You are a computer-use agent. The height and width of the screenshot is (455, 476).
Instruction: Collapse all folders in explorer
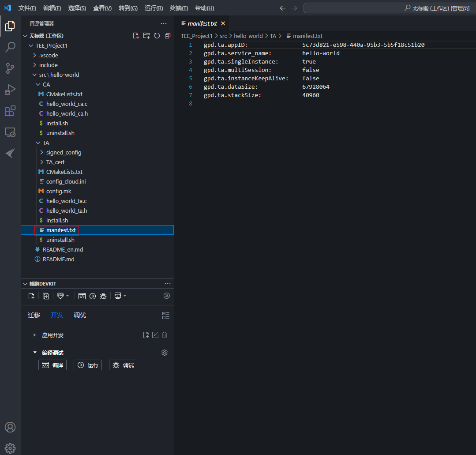pos(168,36)
